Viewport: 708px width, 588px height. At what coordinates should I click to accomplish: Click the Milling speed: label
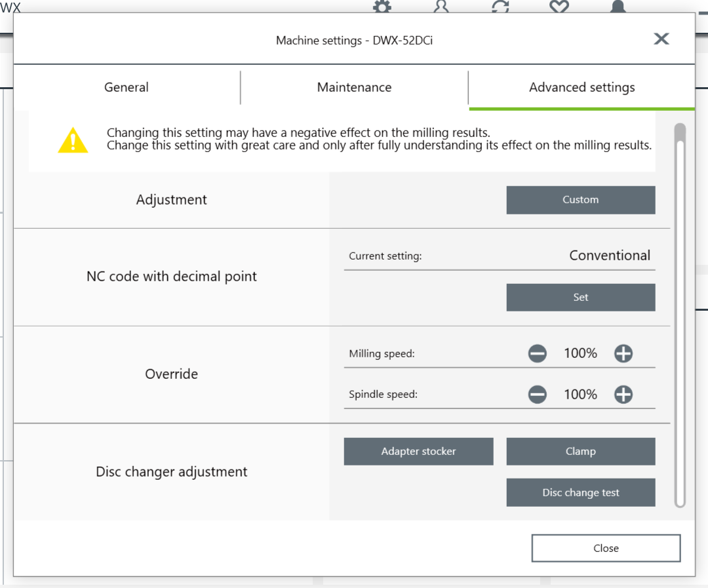(x=382, y=353)
